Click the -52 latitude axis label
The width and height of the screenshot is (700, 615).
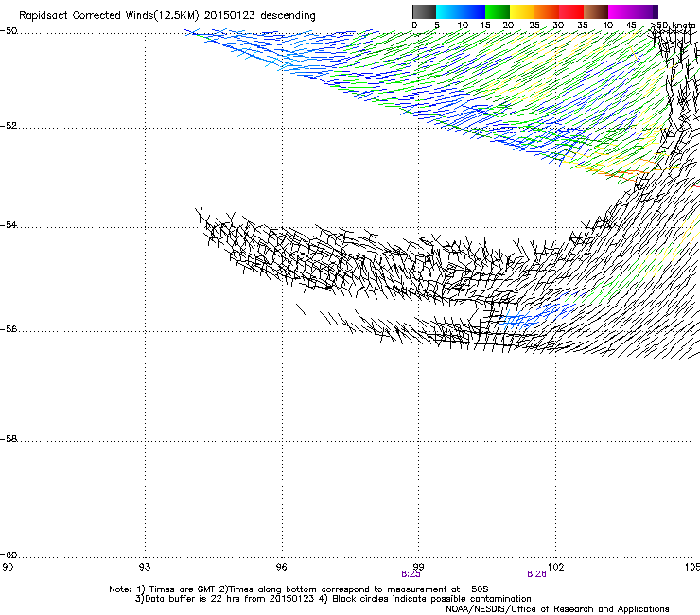[x=9, y=126]
